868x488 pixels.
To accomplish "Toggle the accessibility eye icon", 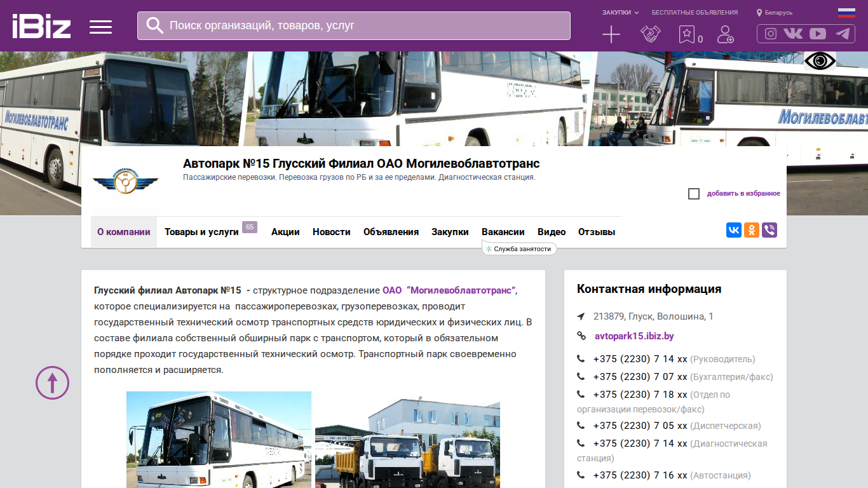I will [x=820, y=61].
